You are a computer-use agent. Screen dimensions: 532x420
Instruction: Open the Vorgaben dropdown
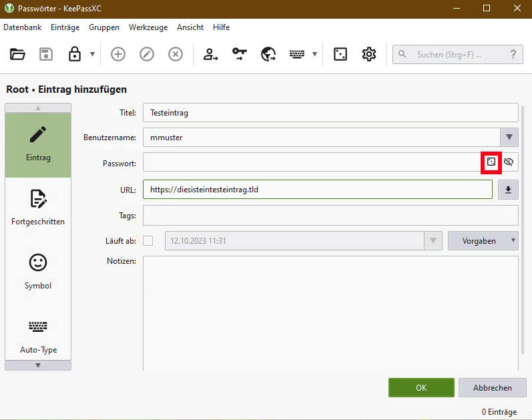coord(483,240)
